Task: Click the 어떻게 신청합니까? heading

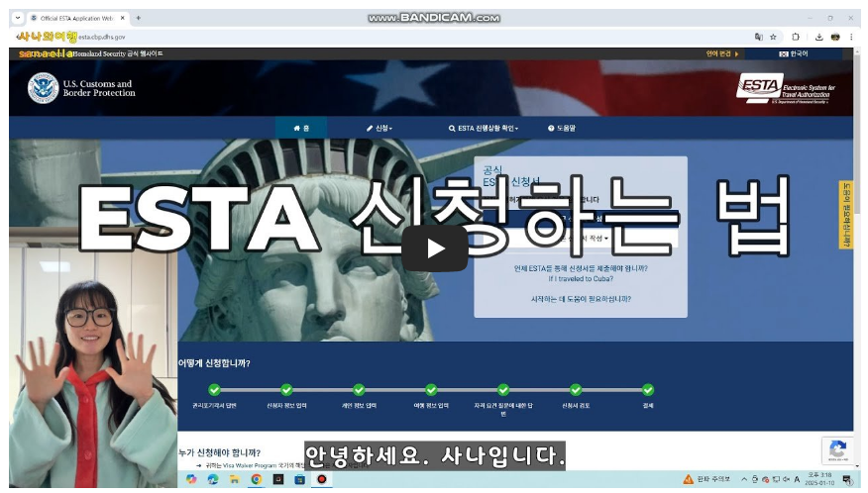Action: 214,363
